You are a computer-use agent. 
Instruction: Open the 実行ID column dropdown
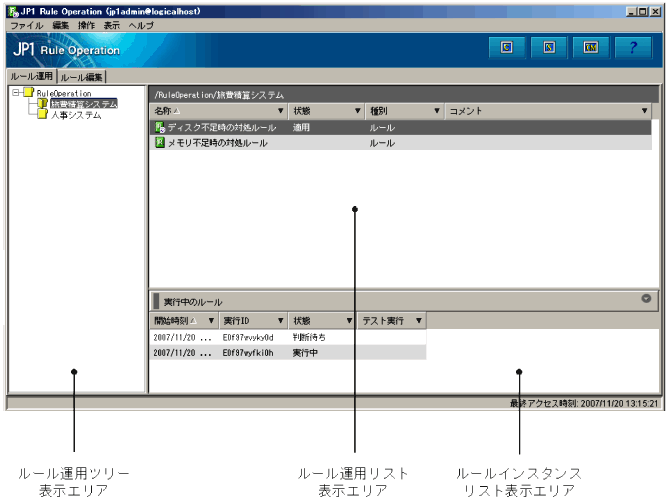[x=280, y=320]
